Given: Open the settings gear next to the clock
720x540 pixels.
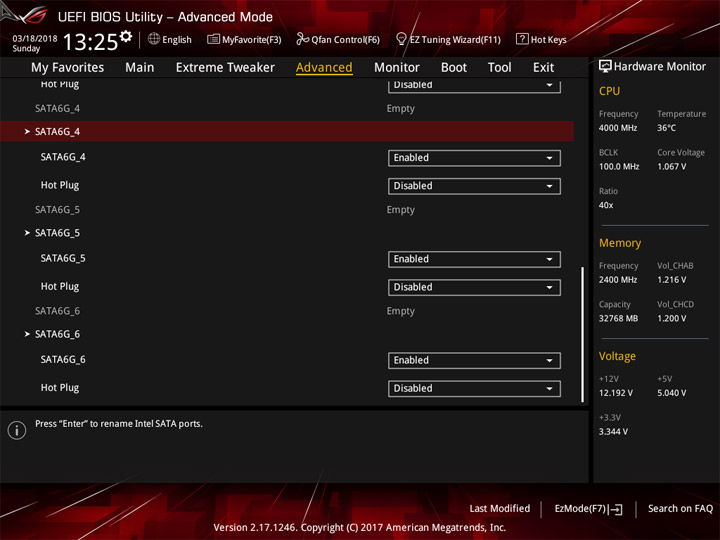Looking at the screenshot, I should (126, 36).
